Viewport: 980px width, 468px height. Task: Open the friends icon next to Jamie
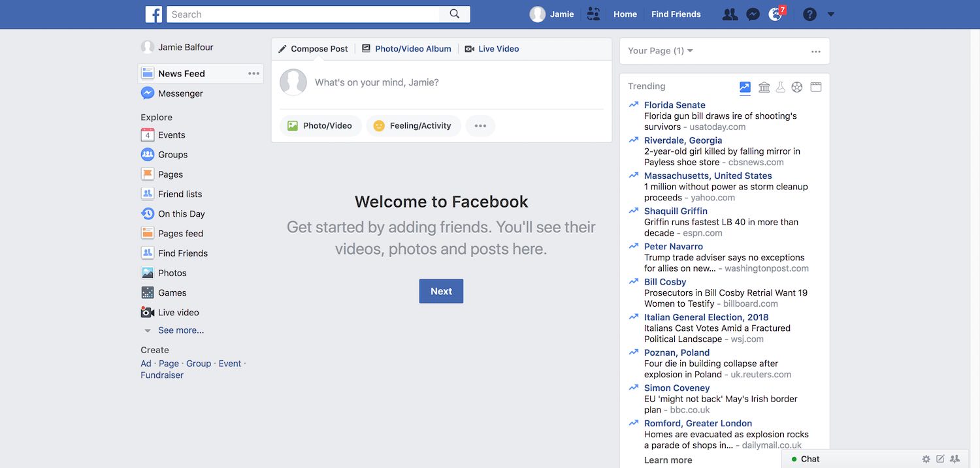(x=593, y=14)
